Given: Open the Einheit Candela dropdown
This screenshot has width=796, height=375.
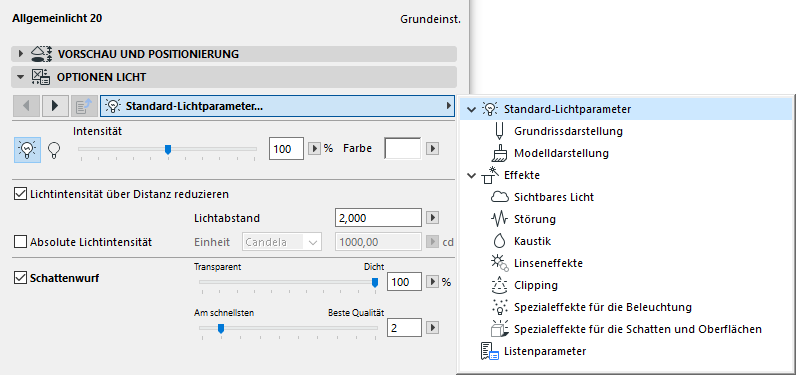Looking at the screenshot, I should [282, 242].
